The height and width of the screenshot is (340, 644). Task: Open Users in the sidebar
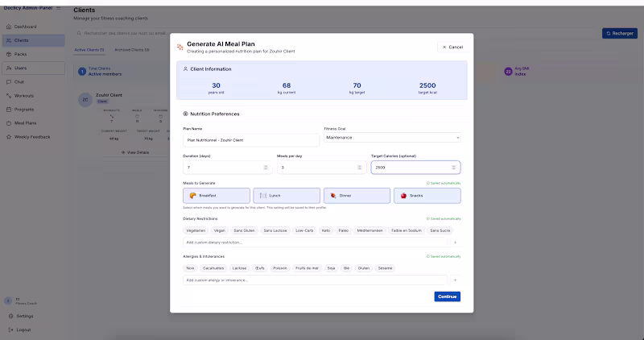tap(33, 68)
